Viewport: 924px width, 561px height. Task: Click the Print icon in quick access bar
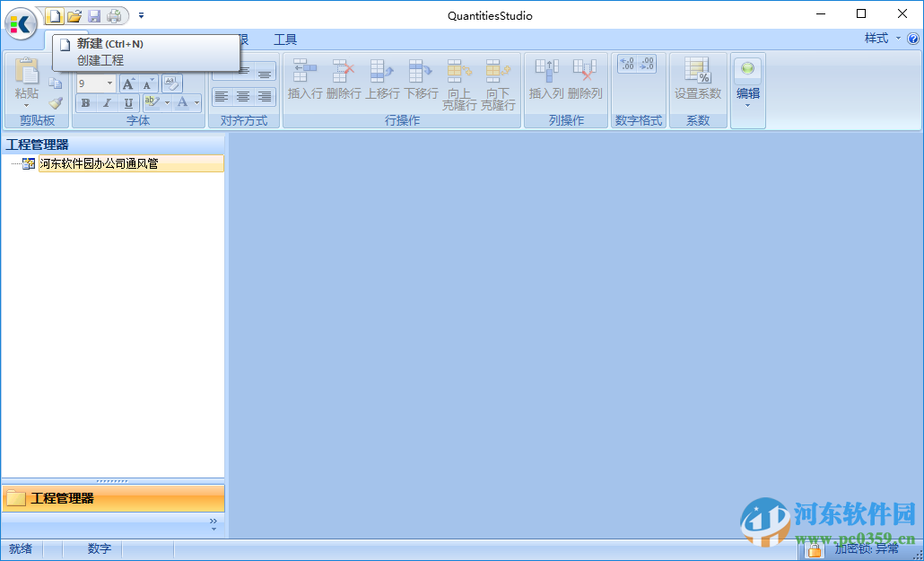click(x=114, y=16)
